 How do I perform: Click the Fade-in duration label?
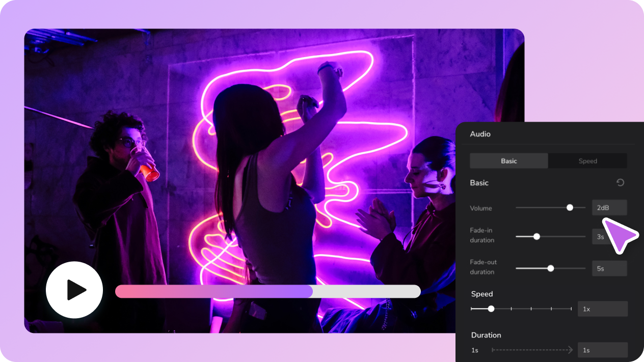point(482,235)
